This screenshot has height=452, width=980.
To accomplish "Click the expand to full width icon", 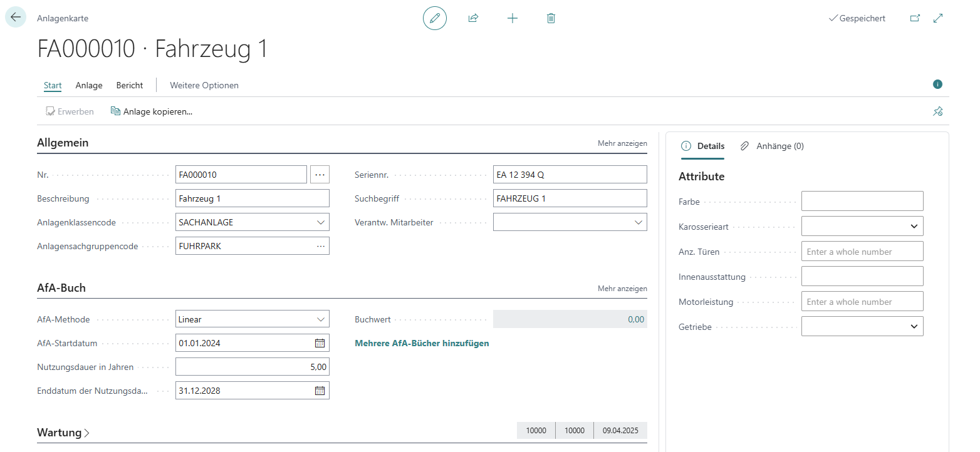I will coord(938,18).
